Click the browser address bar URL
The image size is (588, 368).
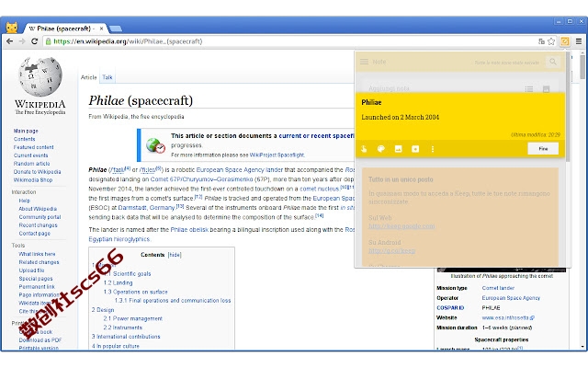point(128,41)
